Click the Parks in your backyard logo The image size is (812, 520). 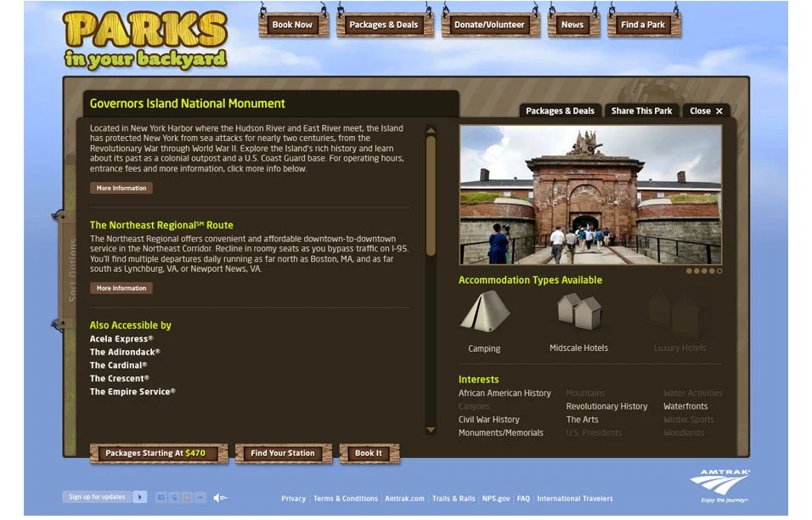pyautogui.click(x=145, y=41)
